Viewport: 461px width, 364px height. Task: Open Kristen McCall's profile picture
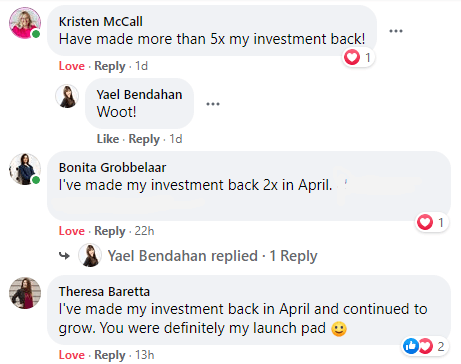(x=25, y=23)
